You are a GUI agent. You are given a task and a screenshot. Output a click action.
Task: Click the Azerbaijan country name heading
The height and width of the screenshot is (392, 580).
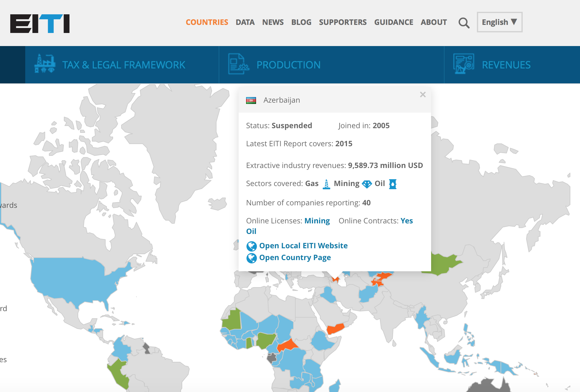(x=282, y=100)
